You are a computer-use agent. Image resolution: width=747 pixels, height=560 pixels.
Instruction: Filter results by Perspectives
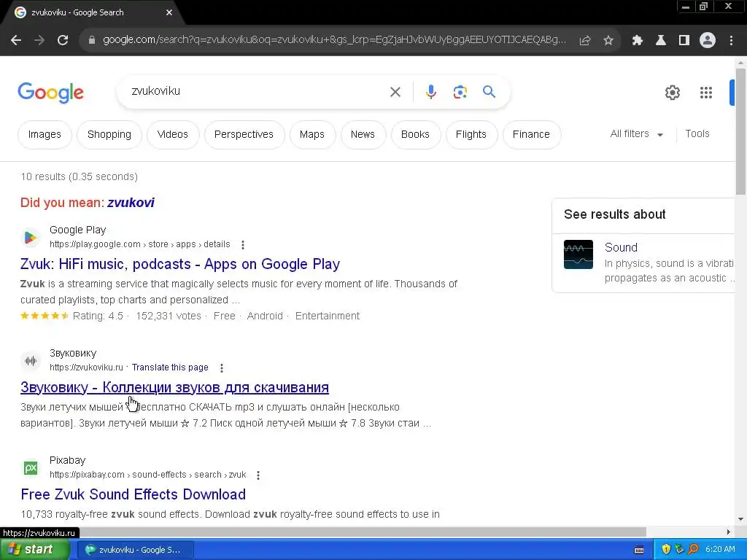click(244, 135)
